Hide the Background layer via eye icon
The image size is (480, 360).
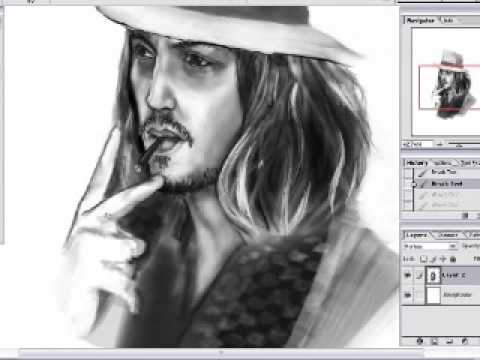[408, 295]
